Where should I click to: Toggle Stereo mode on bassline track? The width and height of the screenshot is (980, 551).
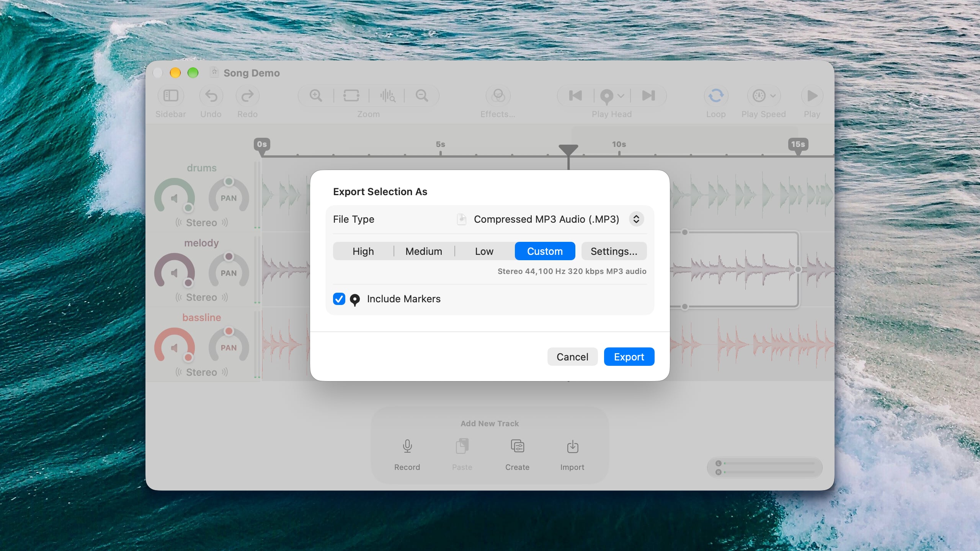(x=201, y=372)
